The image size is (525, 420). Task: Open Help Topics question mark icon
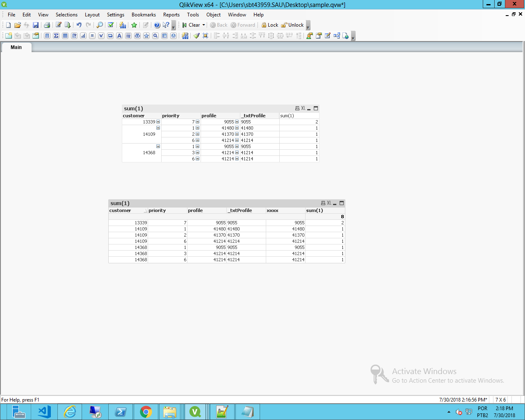[157, 25]
